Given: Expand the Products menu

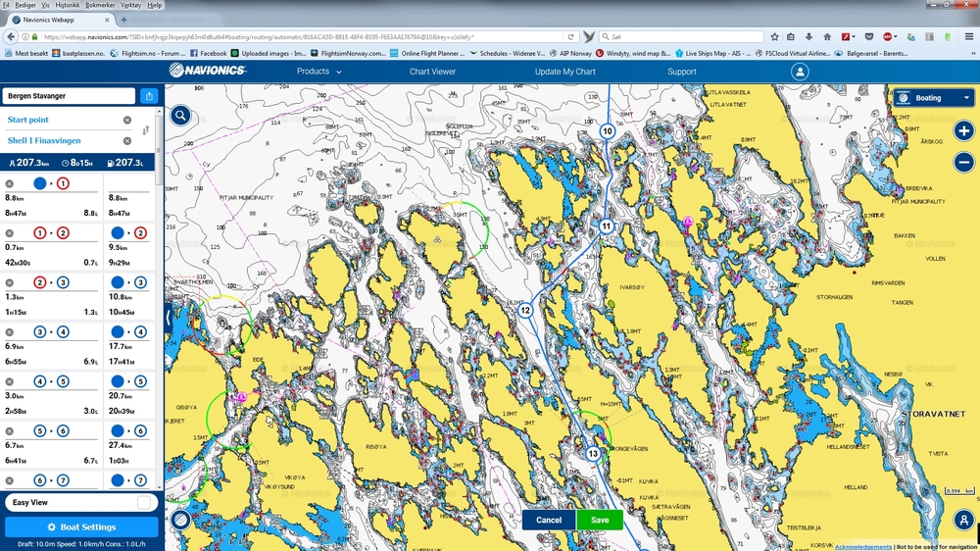Looking at the screenshot, I should point(318,72).
